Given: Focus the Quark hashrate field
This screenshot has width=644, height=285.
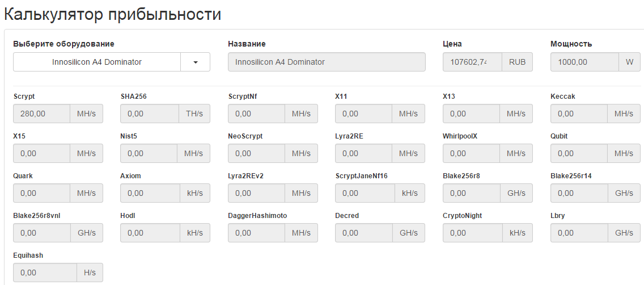Looking at the screenshot, I should (42, 193).
